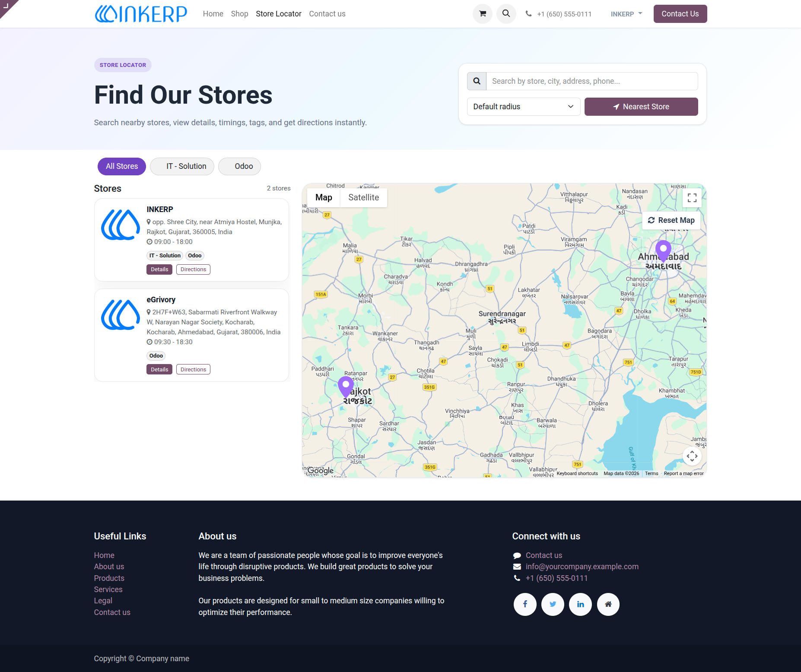This screenshot has height=672, width=801.
Task: Get Directions to INKERP store
Action: coord(193,269)
